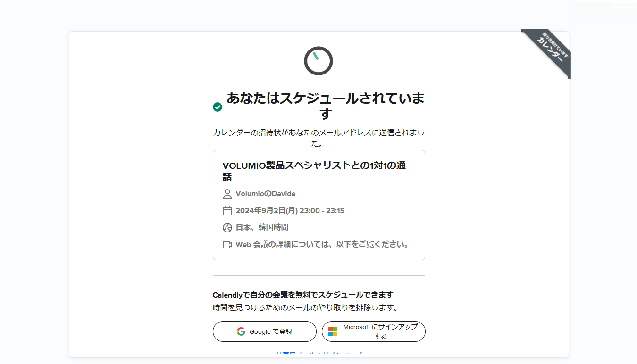Image resolution: width=637 pixels, height=364 pixels.
Task: Click the Volumio circular logo
Action: point(318,61)
